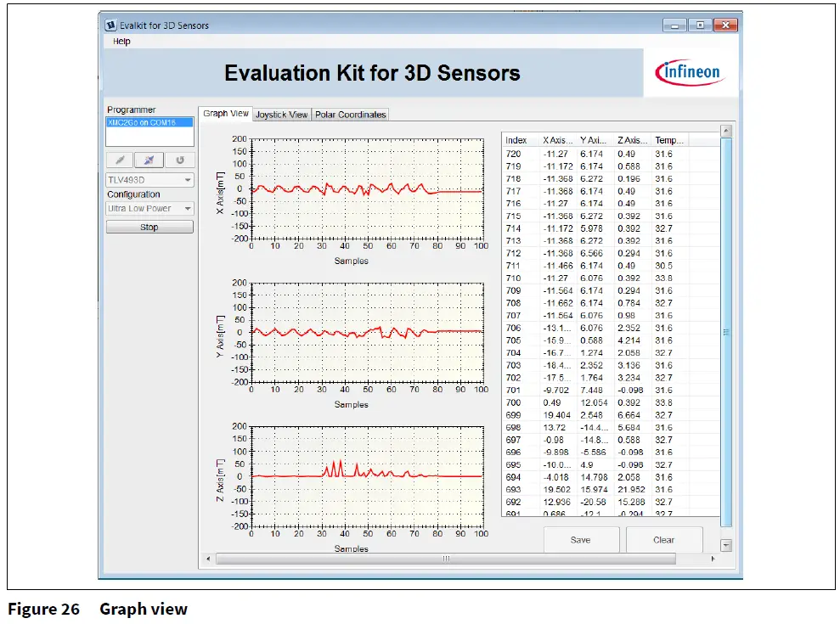Click the Y value -5.586 cell
The image size is (840, 624).
pyautogui.click(x=593, y=452)
